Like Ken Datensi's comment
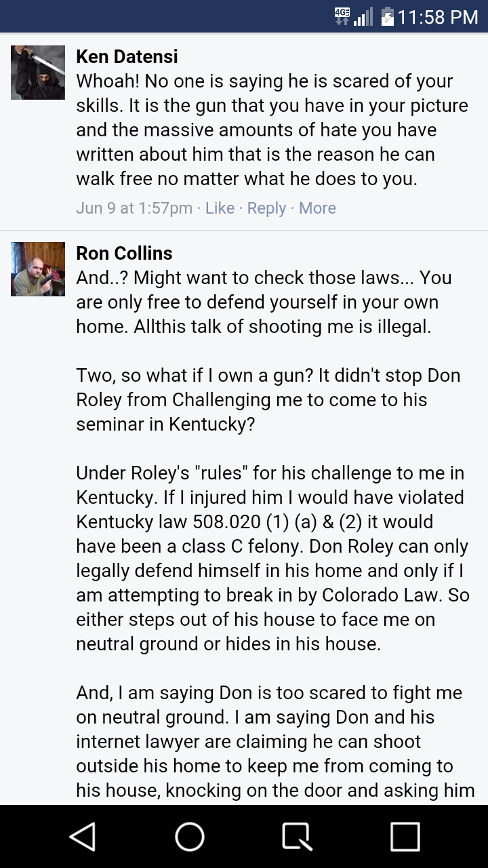Screen dimensions: 488x868 pyautogui.click(x=220, y=208)
